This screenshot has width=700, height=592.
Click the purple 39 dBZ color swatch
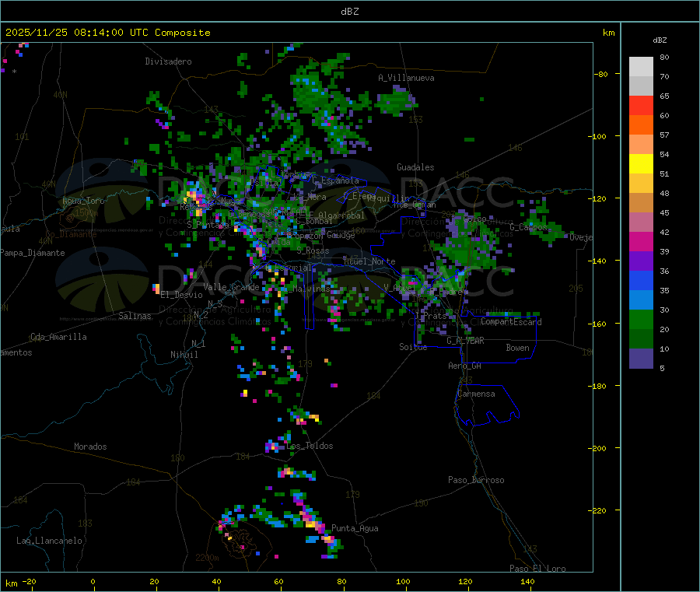pyautogui.click(x=641, y=261)
